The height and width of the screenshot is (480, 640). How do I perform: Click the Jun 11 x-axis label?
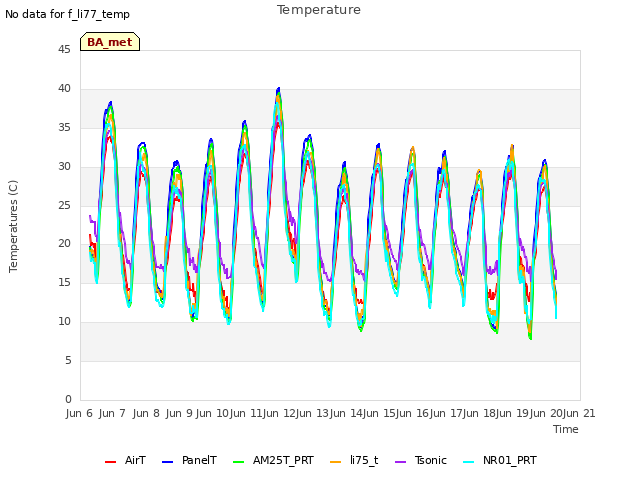point(246,413)
